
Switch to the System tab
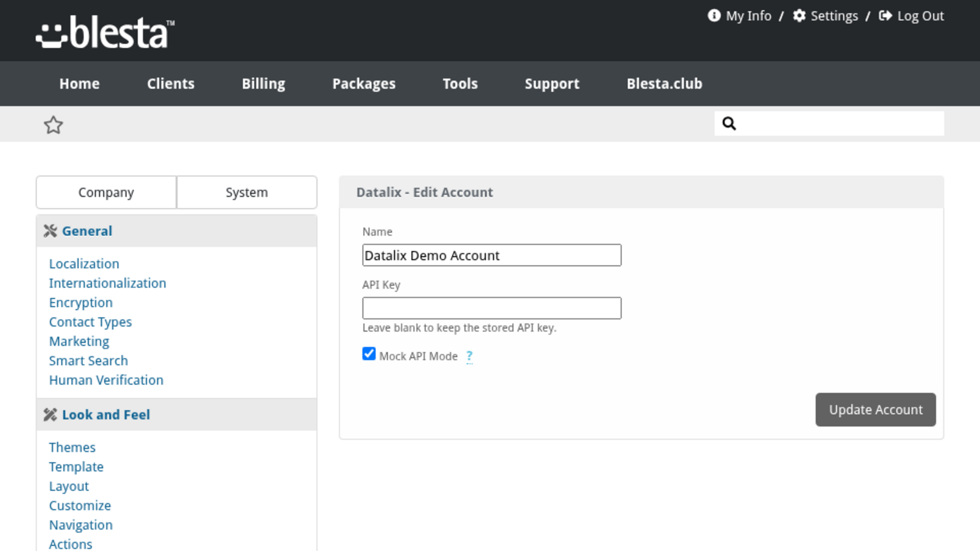pos(247,192)
